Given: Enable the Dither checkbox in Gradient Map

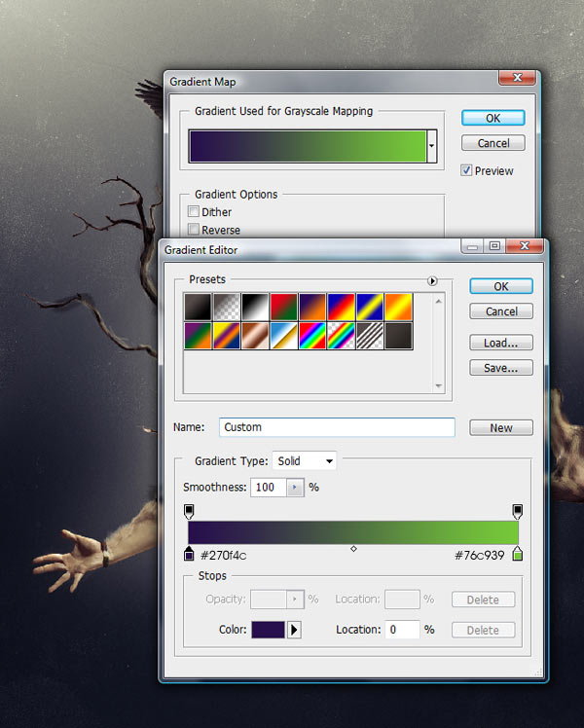Looking at the screenshot, I should tap(194, 212).
